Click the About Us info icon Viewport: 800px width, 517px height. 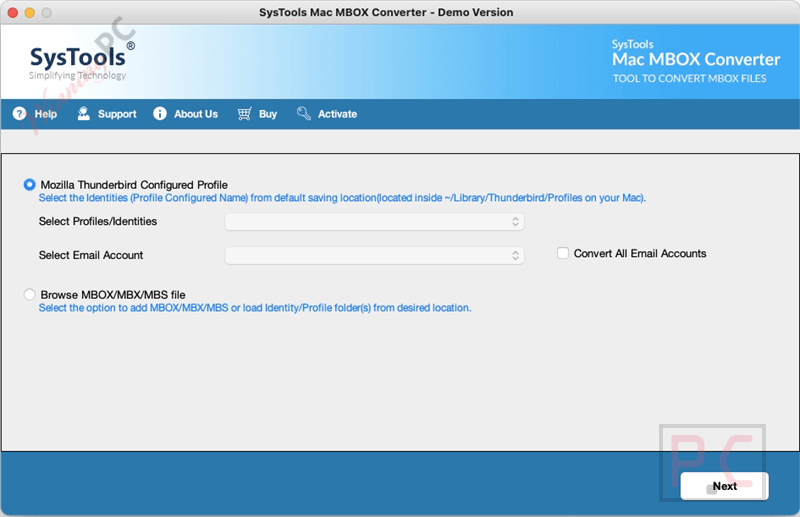160,113
